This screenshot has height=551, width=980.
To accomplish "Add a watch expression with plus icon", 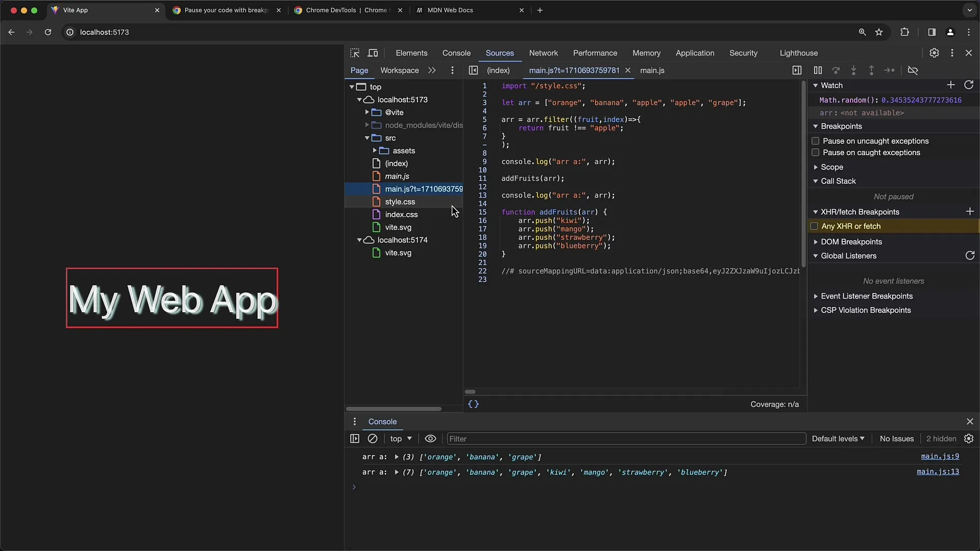I will coord(950,85).
